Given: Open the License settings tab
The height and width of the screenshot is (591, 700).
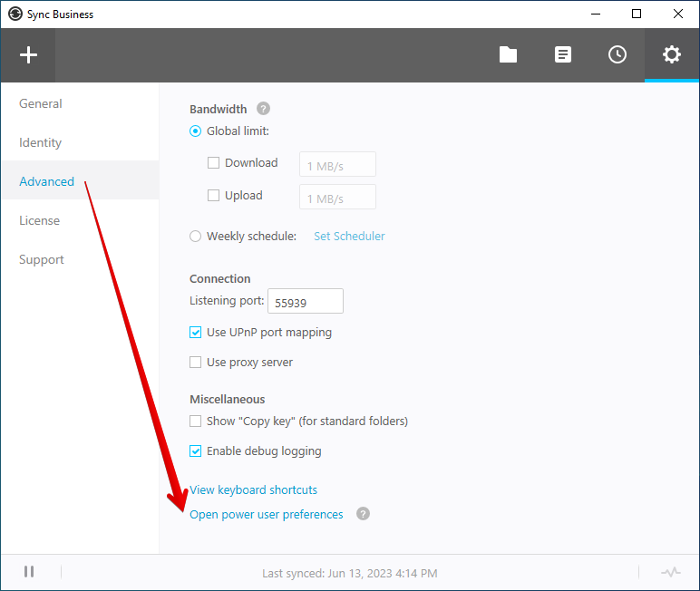Looking at the screenshot, I should 40,221.
